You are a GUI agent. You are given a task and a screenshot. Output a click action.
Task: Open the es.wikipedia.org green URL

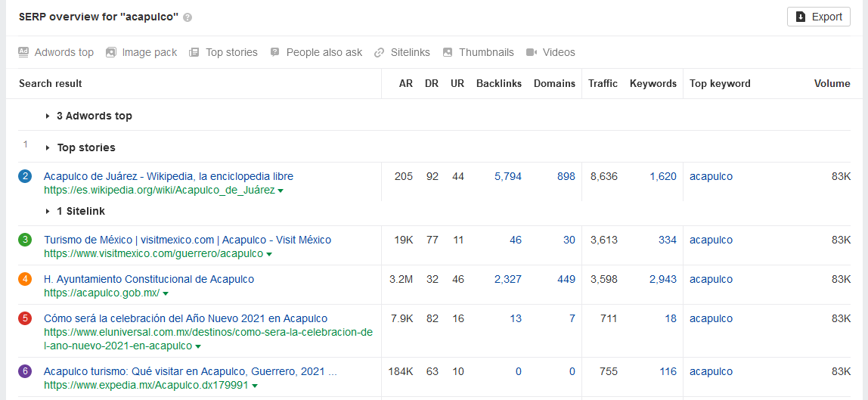point(160,191)
